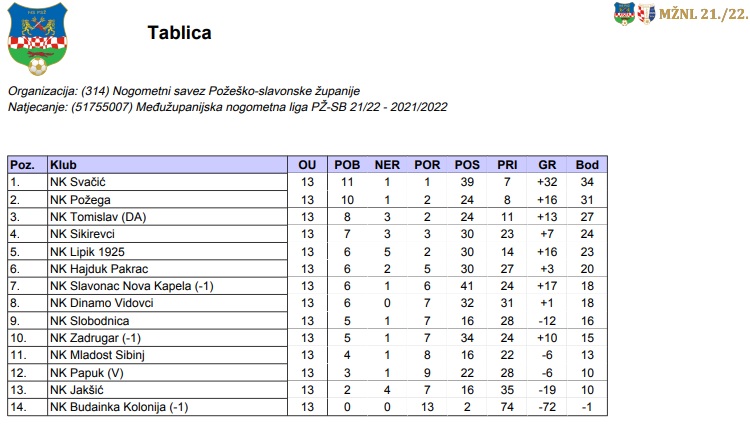Select NK Tomislav (DA) club name

pos(98,216)
